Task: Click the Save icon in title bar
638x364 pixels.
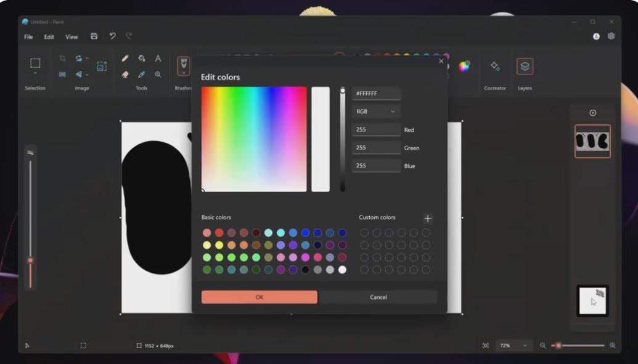Action: point(94,36)
